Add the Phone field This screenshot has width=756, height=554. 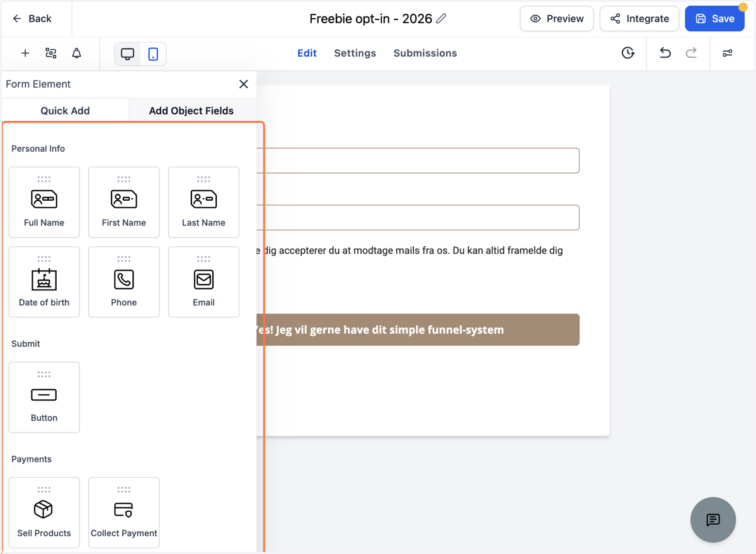tap(124, 282)
